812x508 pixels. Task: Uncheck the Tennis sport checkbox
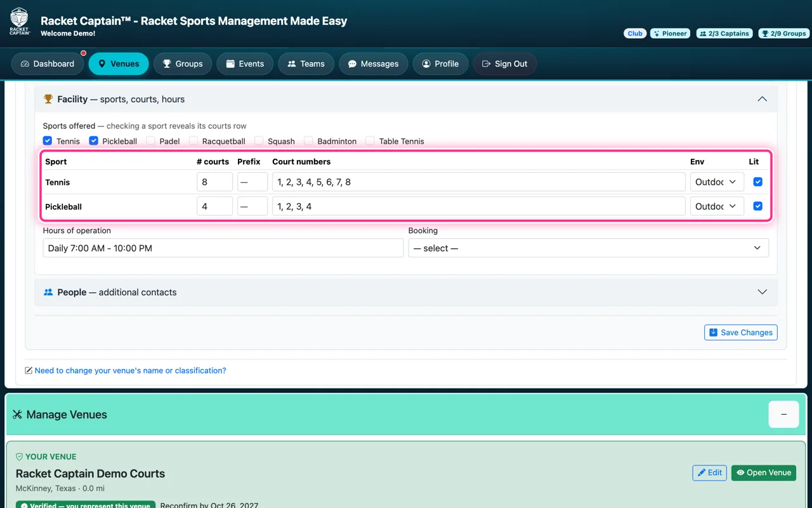click(x=48, y=140)
